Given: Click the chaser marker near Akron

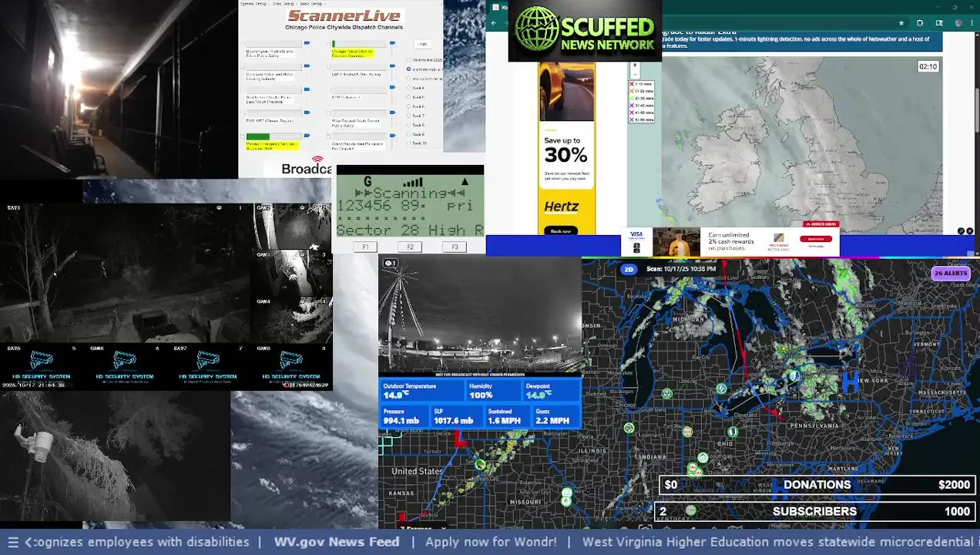Looking at the screenshot, I should 733,432.
